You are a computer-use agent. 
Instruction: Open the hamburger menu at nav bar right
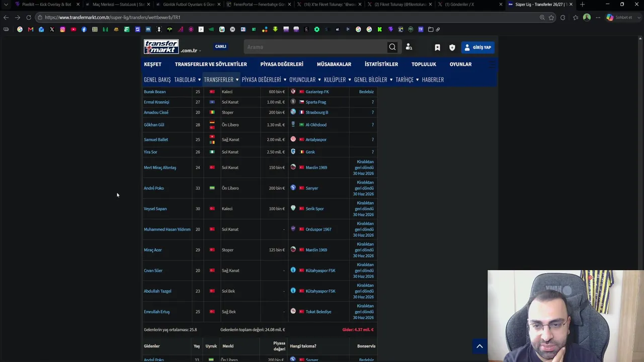tap(492, 64)
